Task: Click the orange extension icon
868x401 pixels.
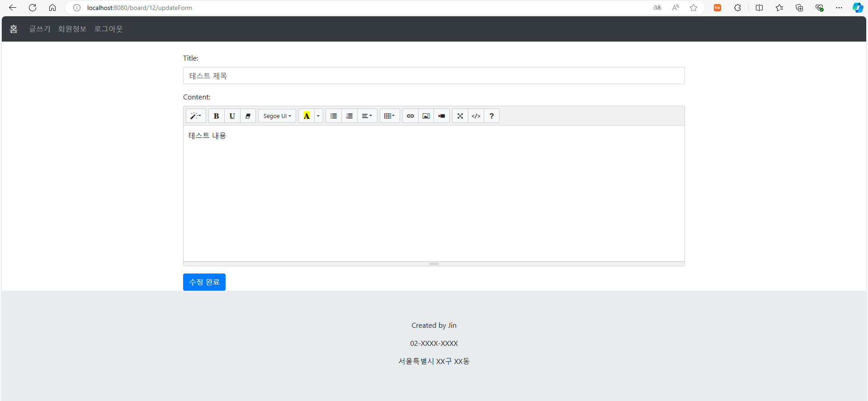Action: tap(717, 8)
